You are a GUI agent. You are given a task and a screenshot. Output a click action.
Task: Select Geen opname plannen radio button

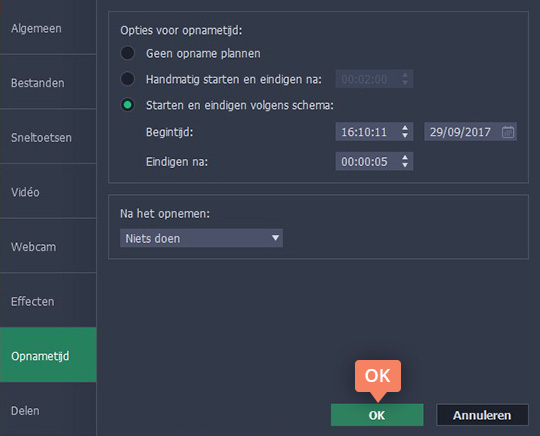point(127,53)
